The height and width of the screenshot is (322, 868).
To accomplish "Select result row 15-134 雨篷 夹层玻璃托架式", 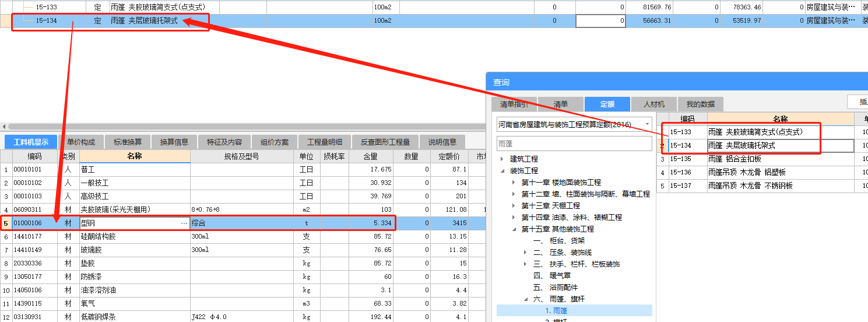I will (x=762, y=145).
